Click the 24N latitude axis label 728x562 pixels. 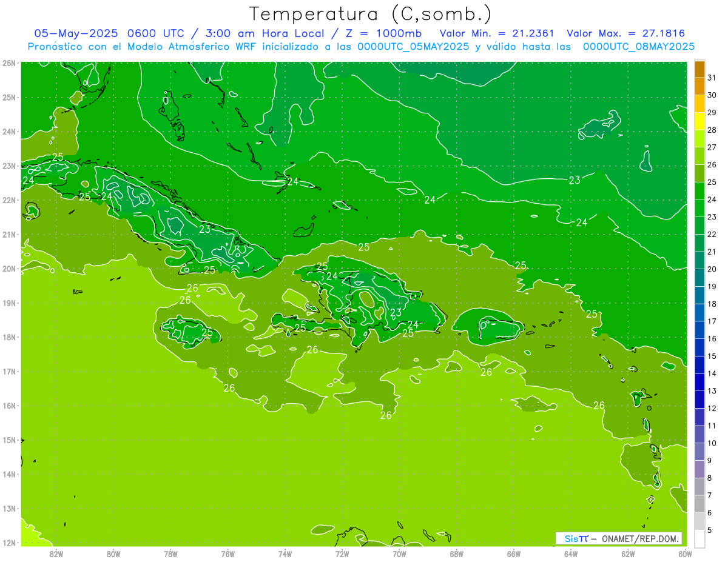9,132
